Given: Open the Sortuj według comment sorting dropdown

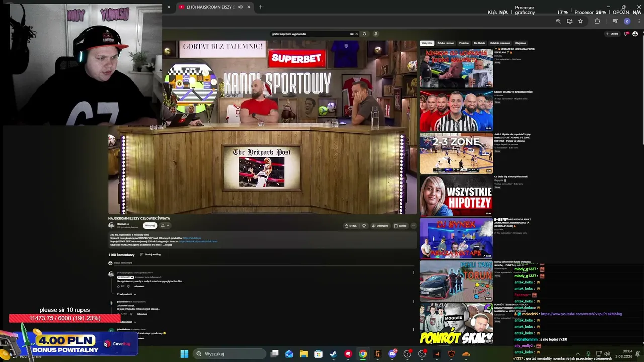Looking at the screenshot, I should click(x=150, y=254).
